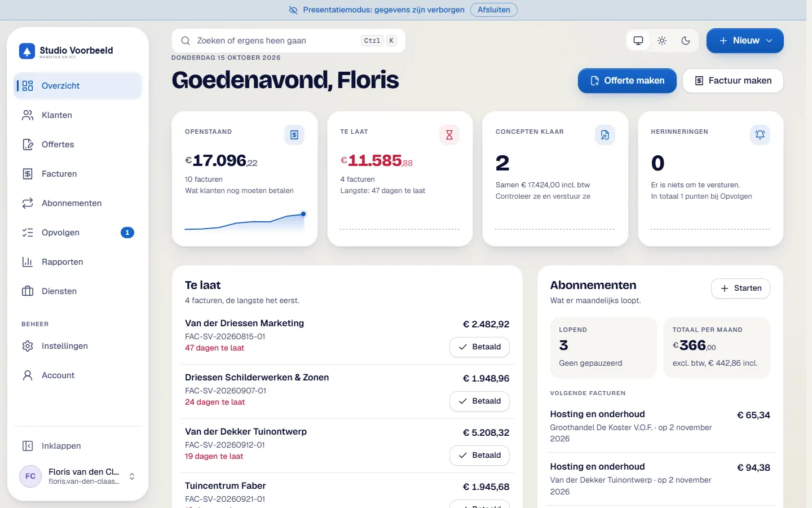The image size is (812, 508).
Task: Click the Lopend 3 subscriptions tile
Action: pos(603,348)
